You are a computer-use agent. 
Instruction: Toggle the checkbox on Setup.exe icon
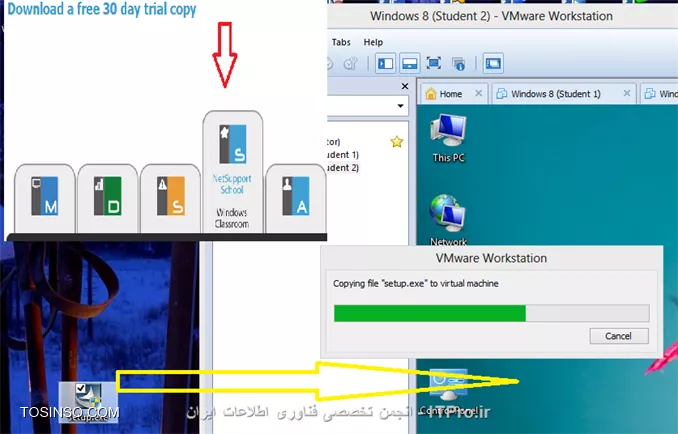tap(80, 388)
